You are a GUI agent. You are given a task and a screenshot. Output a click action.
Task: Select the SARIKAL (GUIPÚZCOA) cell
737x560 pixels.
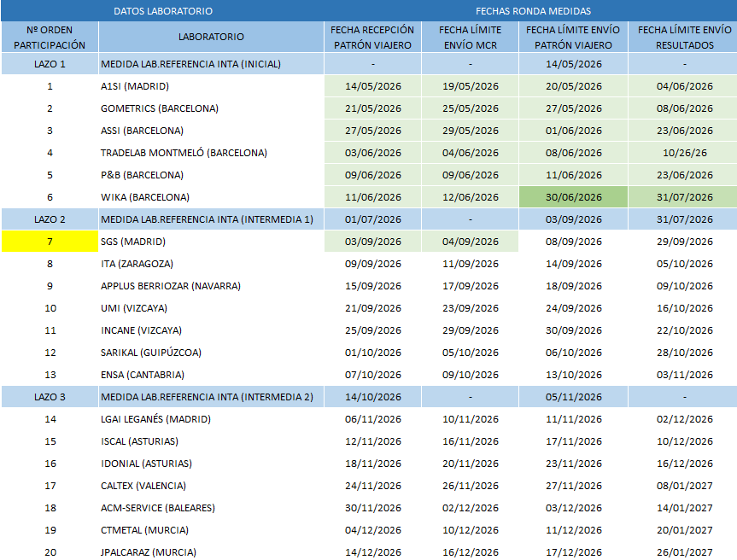[211, 353]
